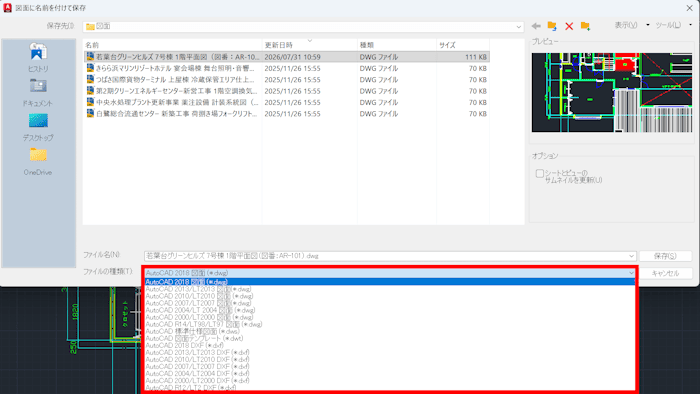This screenshot has height=394, width=700.
Task: Enable シートとビューのサムネイルを更新 checkbox
Action: [x=539, y=174]
